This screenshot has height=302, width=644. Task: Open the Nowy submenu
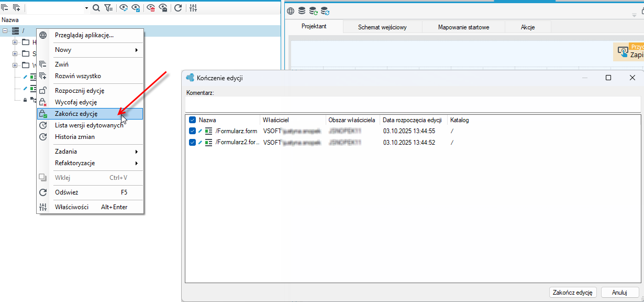[x=90, y=50]
